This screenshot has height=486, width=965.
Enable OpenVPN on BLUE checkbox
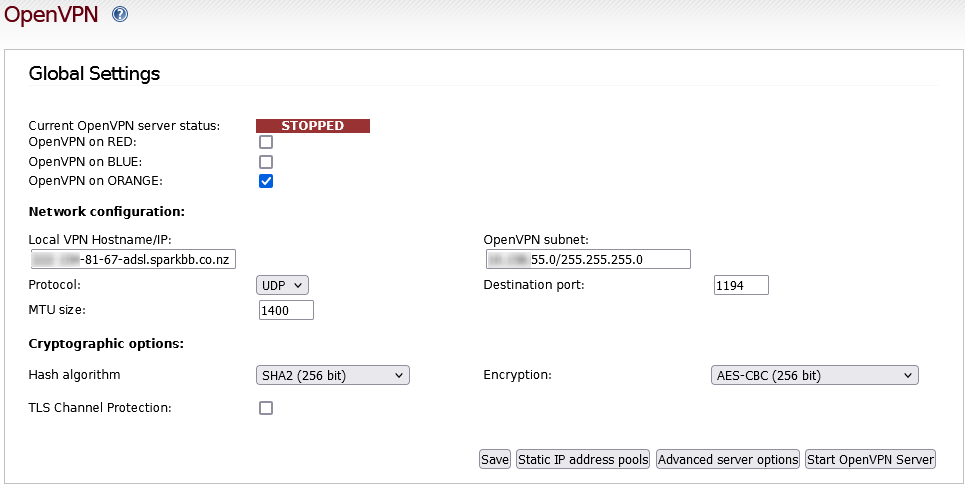266,162
